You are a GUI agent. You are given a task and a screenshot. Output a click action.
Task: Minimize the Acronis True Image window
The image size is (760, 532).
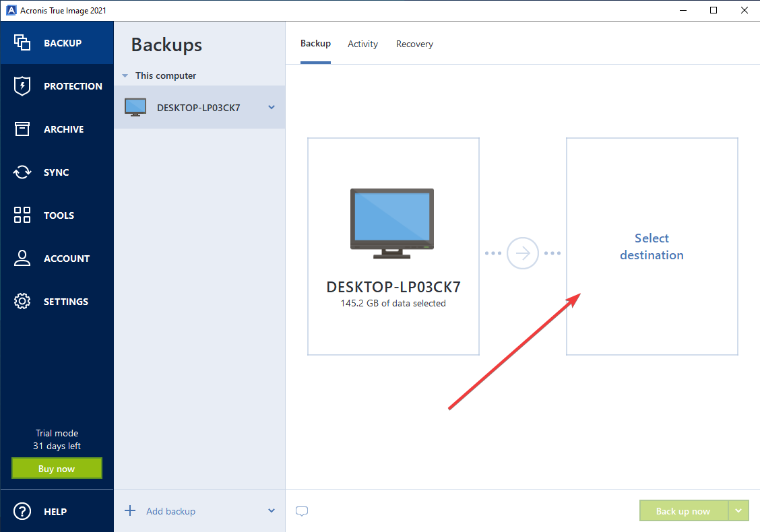tap(683, 10)
